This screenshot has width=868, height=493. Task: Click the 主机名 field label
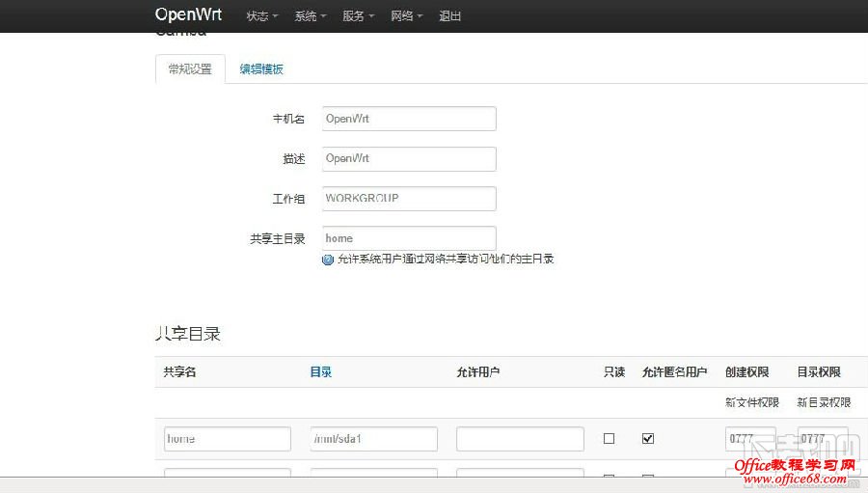point(288,119)
